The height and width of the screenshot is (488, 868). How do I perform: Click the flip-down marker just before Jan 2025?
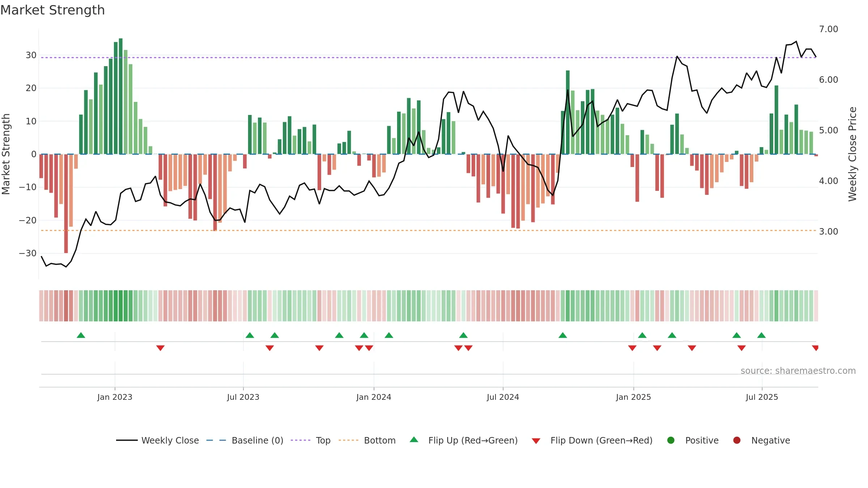[632, 348]
